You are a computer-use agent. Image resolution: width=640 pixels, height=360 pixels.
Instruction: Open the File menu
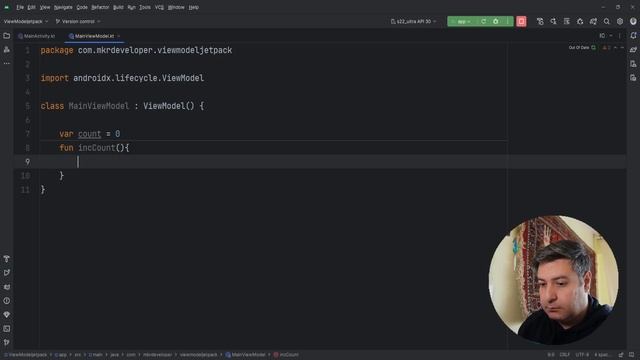[20, 7]
